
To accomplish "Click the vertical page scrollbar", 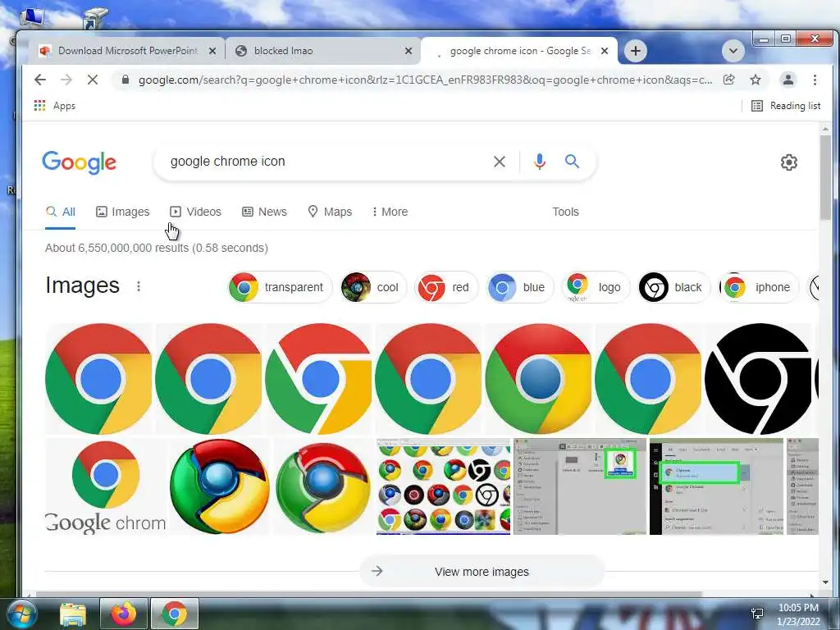I will 825,177.
